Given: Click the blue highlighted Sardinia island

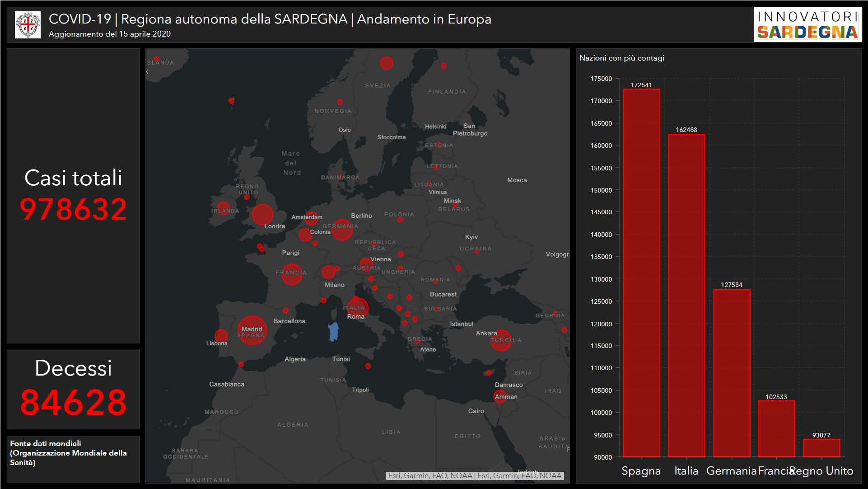Looking at the screenshot, I should tap(333, 331).
